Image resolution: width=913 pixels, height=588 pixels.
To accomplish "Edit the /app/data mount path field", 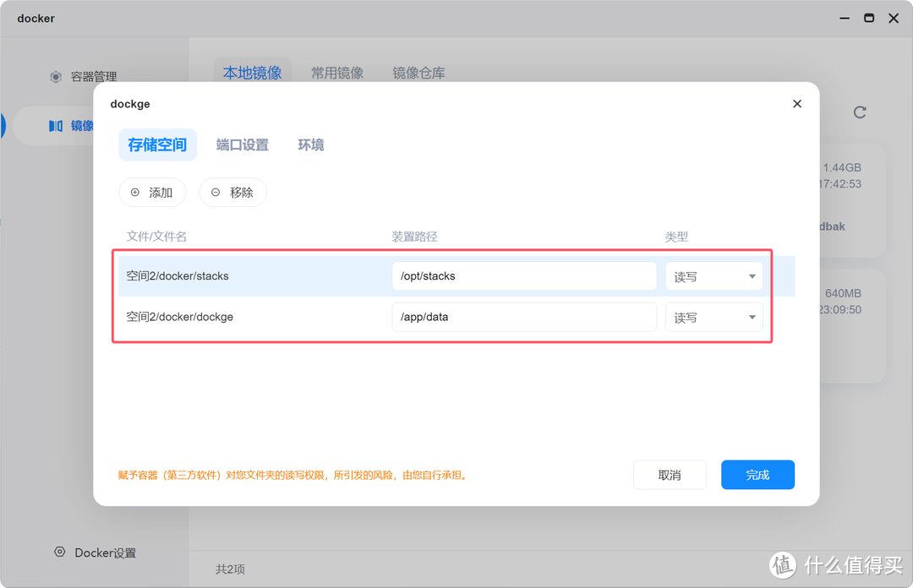I will (524, 317).
